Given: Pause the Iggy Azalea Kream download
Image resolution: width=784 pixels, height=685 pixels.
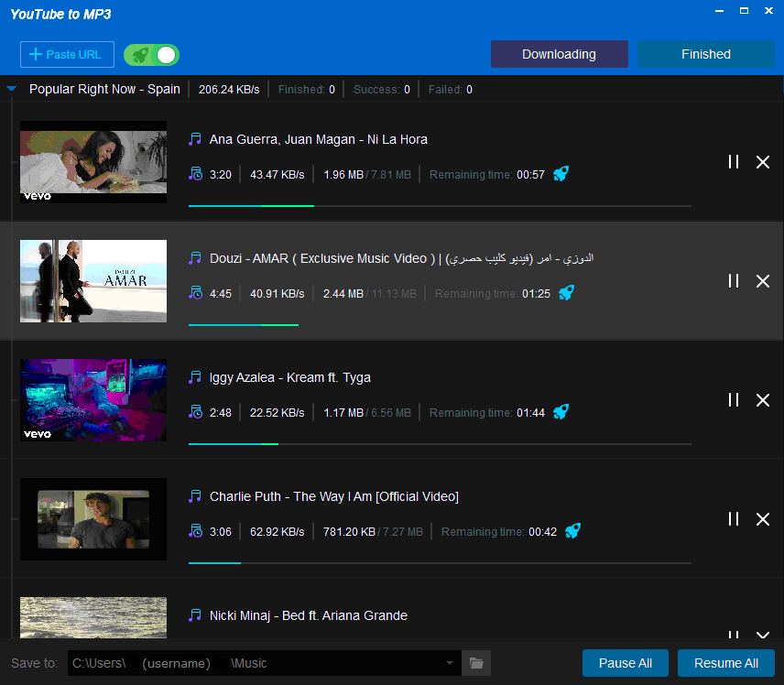Looking at the screenshot, I should click(x=733, y=400).
